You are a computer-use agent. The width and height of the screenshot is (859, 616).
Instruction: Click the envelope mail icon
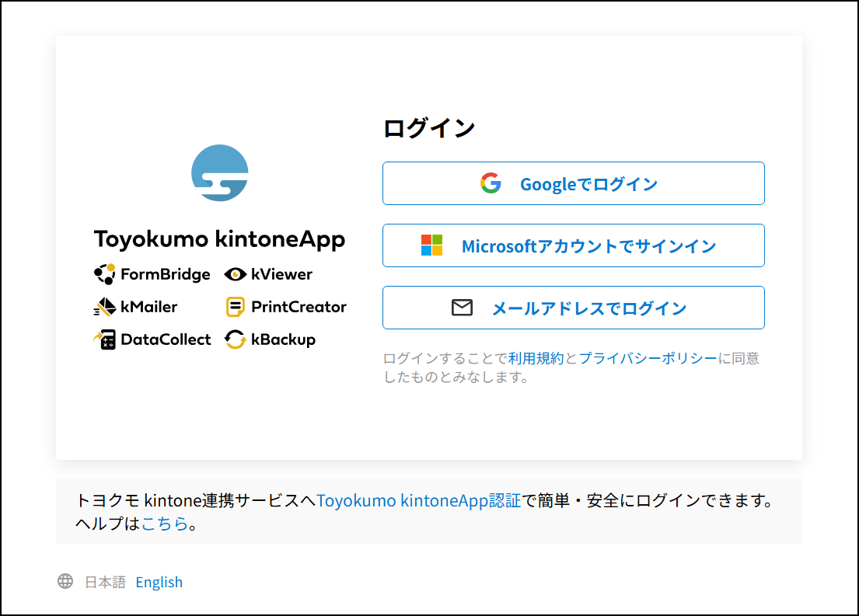(462, 307)
